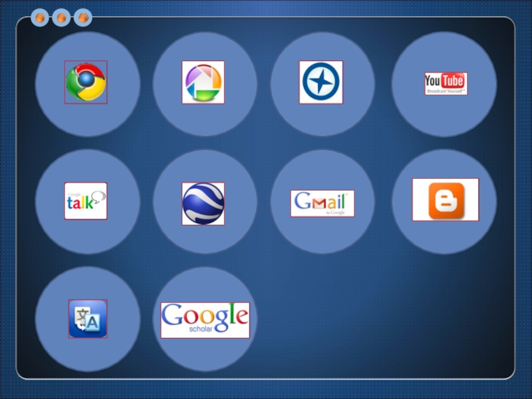Launch the Google Talk icon
Viewport: 532px width, 399px height.
click(86, 201)
